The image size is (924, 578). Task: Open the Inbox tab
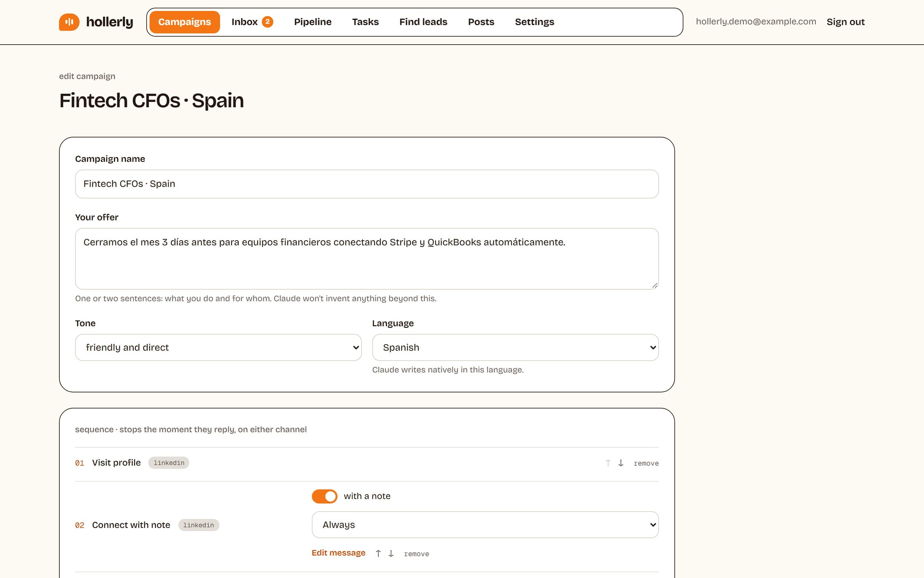(252, 22)
